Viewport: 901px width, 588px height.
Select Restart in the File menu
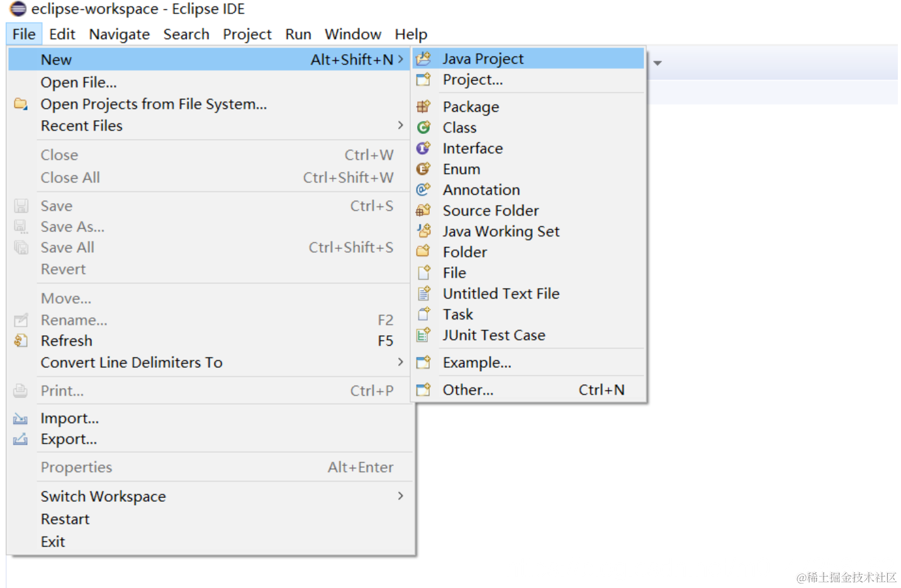point(211,519)
